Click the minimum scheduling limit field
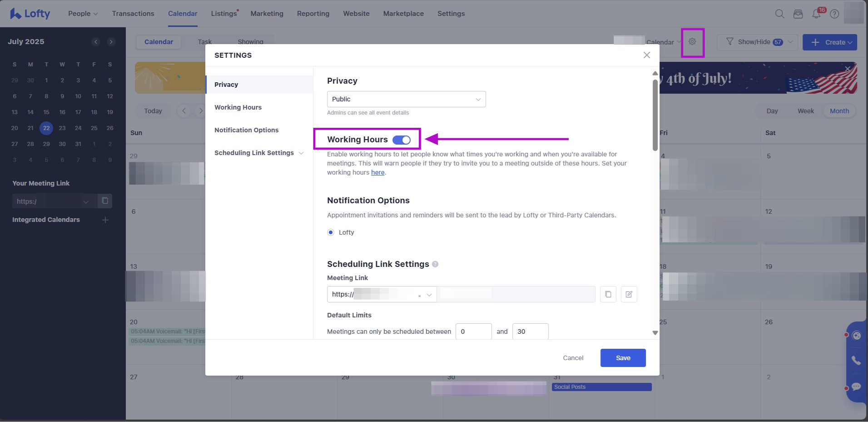Image resolution: width=868 pixels, height=422 pixels. tap(473, 332)
